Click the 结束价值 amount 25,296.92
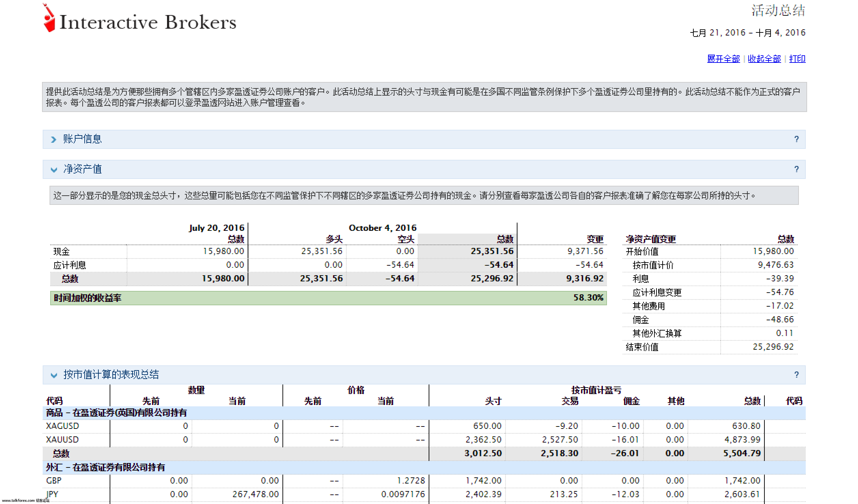 tap(773, 347)
